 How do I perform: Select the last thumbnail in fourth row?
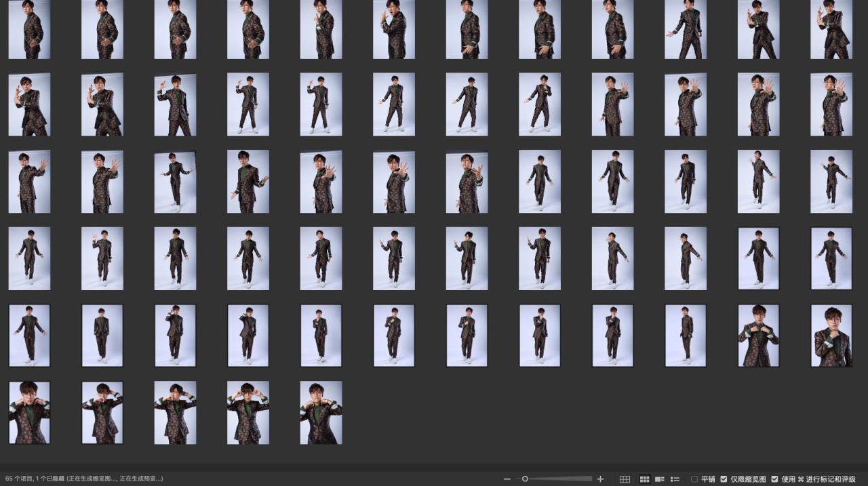pos(831,258)
